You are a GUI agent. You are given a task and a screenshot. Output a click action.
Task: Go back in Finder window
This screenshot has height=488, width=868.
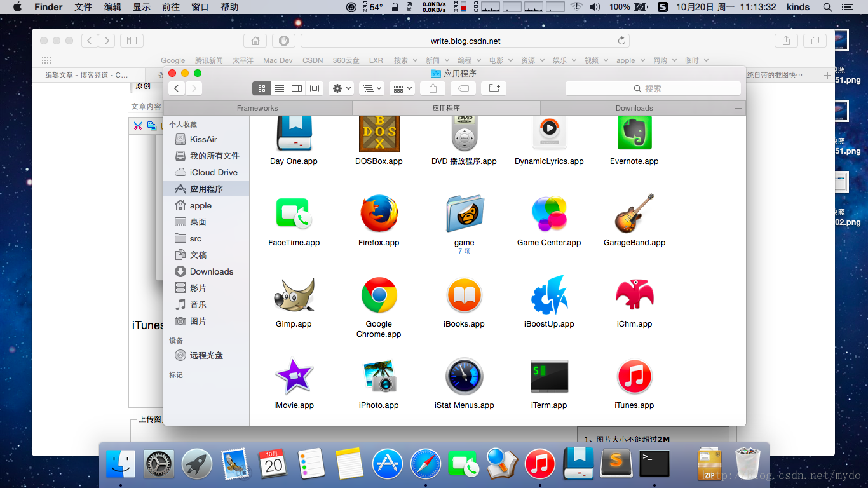coord(177,88)
